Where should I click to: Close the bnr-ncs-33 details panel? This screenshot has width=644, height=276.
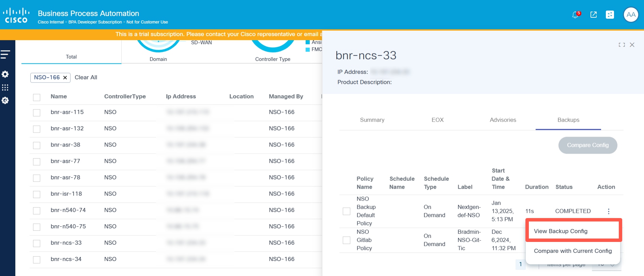pyautogui.click(x=632, y=45)
